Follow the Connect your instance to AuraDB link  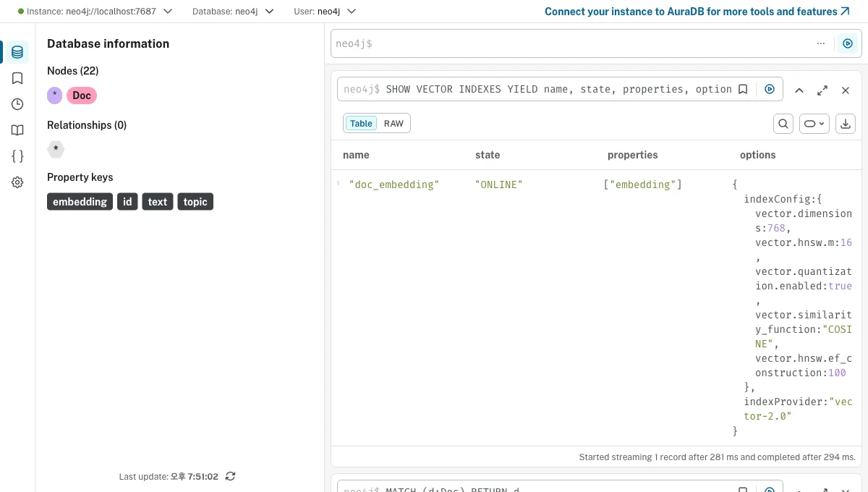tap(697, 12)
